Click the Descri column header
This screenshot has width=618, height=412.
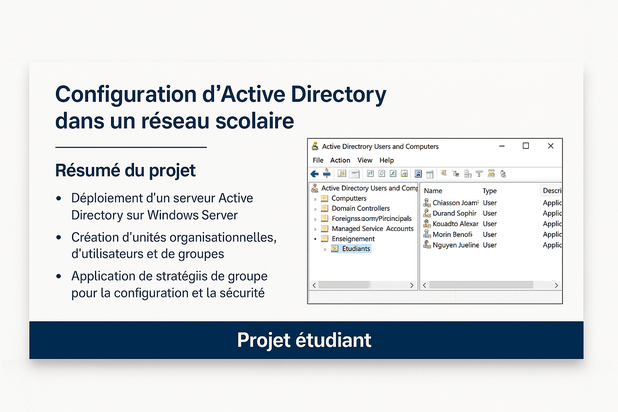pyautogui.click(x=551, y=191)
